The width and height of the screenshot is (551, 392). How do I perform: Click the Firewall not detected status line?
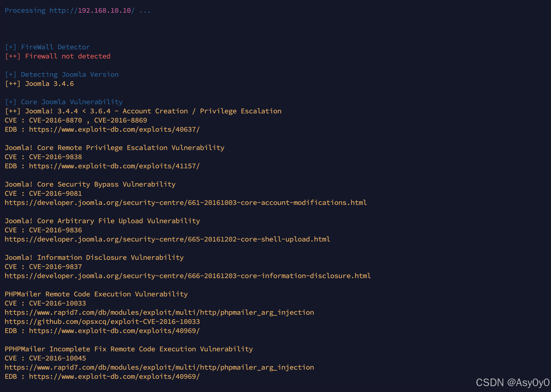(x=58, y=56)
